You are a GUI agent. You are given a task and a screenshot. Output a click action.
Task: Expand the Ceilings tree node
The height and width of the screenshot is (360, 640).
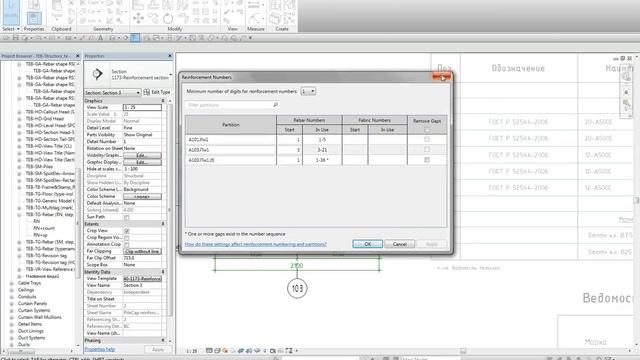[x=12, y=290]
